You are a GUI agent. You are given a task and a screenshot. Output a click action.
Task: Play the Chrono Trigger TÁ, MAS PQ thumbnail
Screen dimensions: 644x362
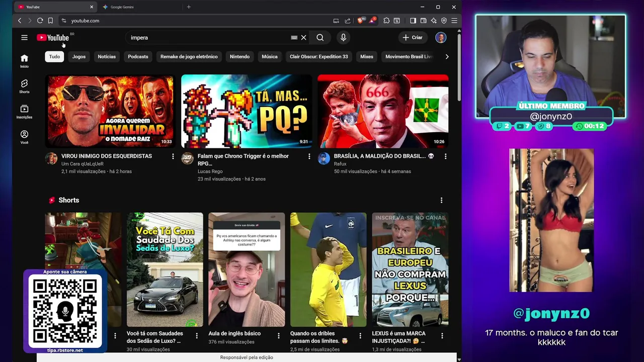click(x=247, y=111)
